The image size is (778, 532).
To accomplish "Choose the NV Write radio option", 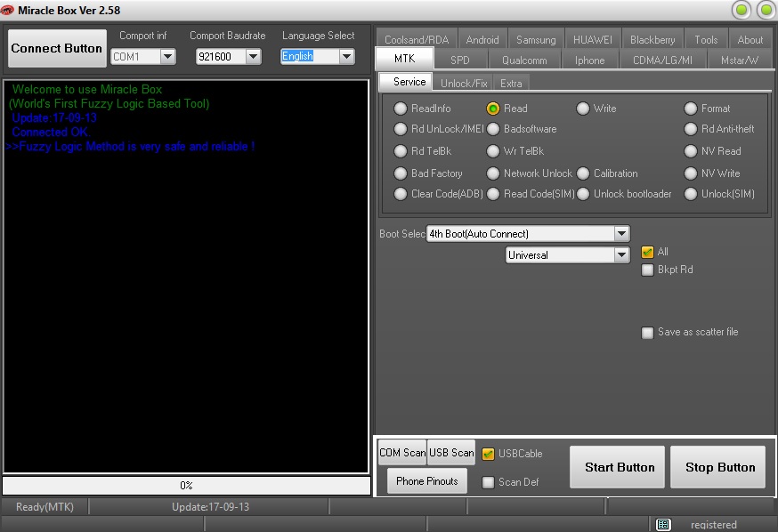I will pyautogui.click(x=691, y=173).
